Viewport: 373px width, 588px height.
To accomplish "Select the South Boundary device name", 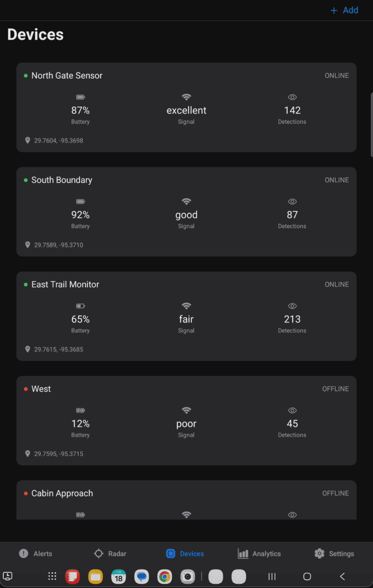I will coord(62,180).
